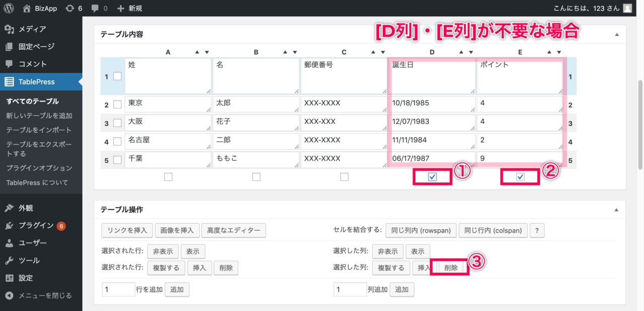The image size is (644, 311).
Task: Click the user avatar in top-right corner
Action: pyautogui.click(x=627, y=8)
